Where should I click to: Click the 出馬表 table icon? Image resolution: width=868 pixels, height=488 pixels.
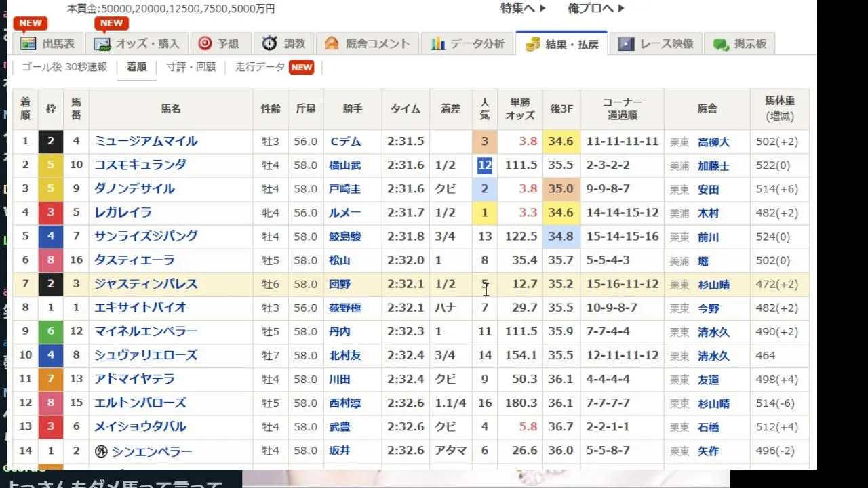coord(28,44)
